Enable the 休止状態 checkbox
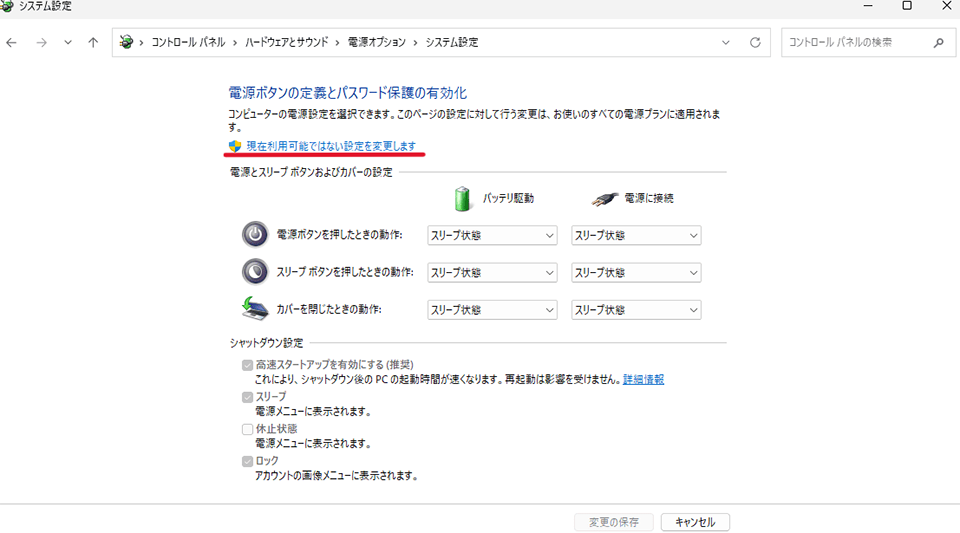 (x=247, y=430)
